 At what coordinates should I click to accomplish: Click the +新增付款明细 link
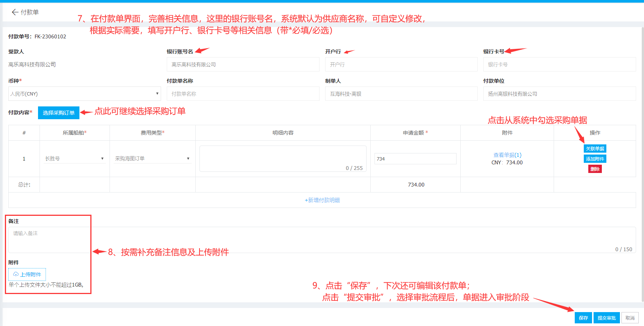point(322,200)
